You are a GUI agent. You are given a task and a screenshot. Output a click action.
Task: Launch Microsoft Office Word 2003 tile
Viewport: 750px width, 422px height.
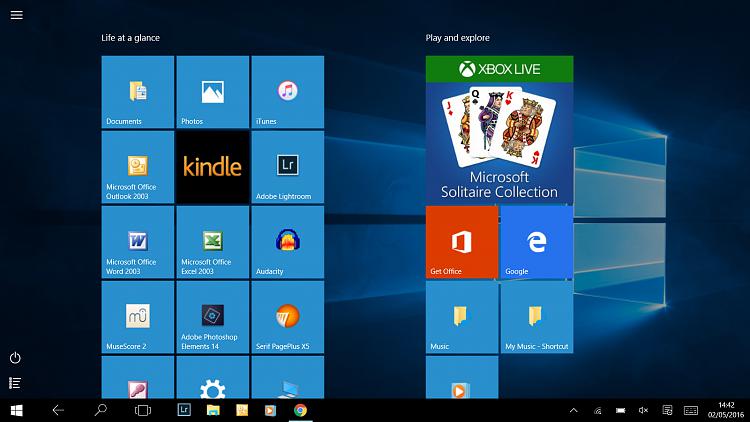point(138,242)
